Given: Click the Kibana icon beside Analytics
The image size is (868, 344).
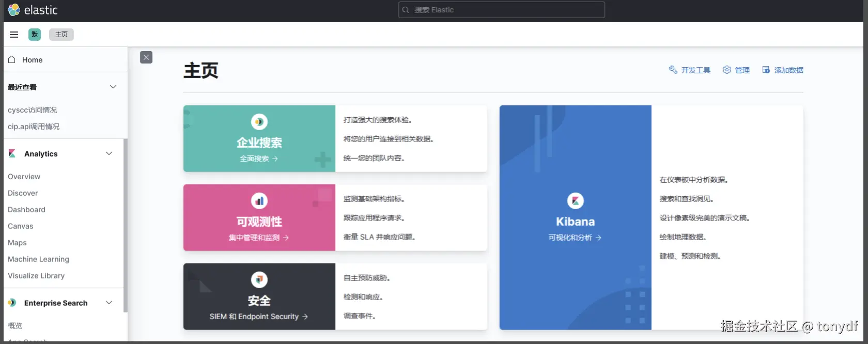Looking at the screenshot, I should pos(12,153).
